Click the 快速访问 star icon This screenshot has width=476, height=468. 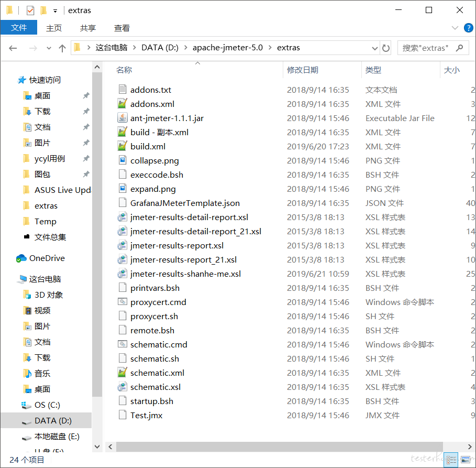pyautogui.click(x=21, y=80)
